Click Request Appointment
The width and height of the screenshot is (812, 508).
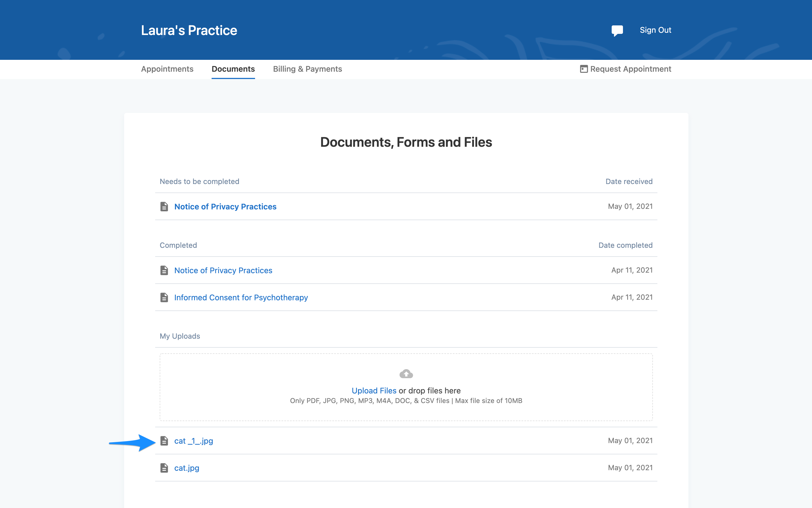631,69
